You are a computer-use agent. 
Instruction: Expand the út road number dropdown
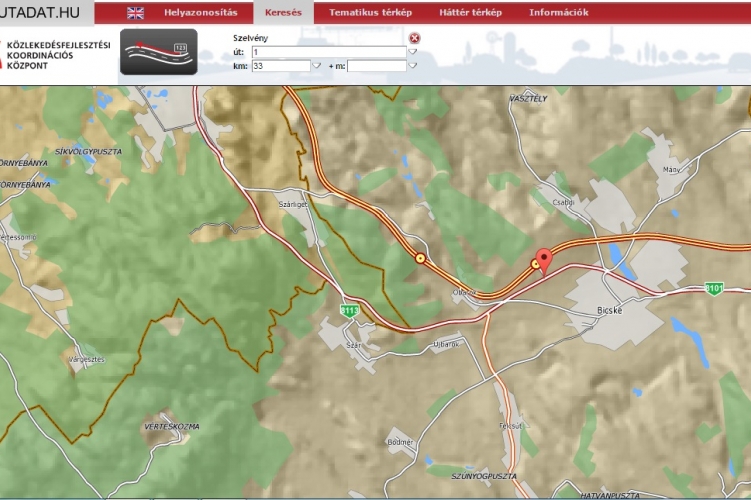point(413,51)
